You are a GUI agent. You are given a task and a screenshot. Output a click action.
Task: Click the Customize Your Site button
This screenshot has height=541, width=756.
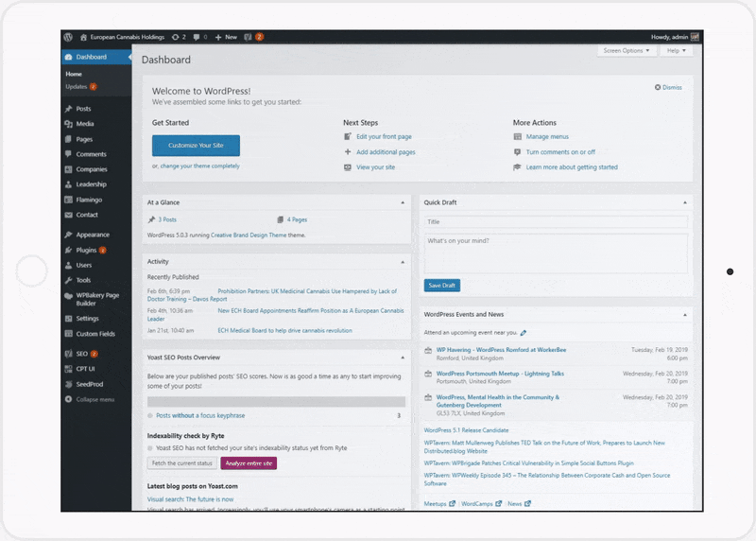[196, 146]
